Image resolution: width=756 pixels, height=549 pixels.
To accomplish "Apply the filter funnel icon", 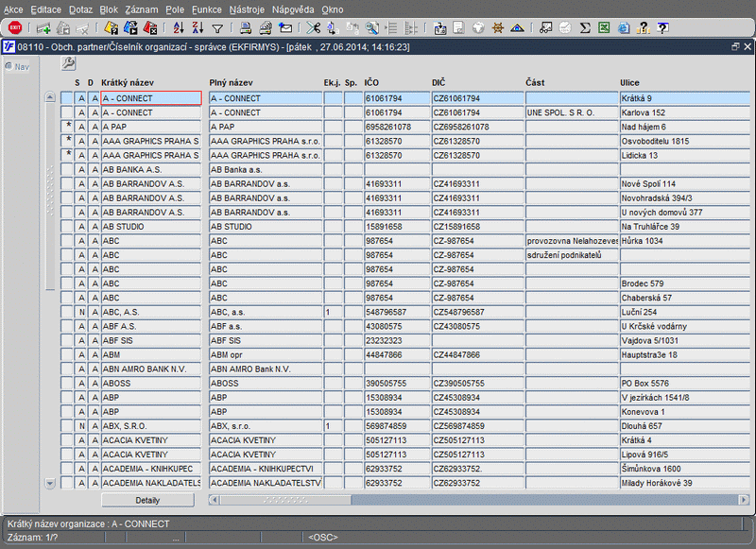I will tap(217, 28).
